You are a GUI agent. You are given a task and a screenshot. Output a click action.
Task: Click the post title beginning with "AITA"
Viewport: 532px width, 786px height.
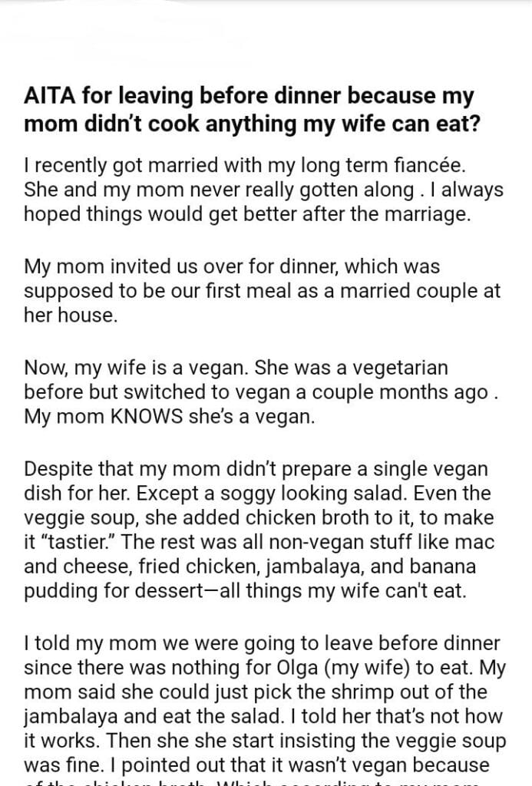click(249, 111)
